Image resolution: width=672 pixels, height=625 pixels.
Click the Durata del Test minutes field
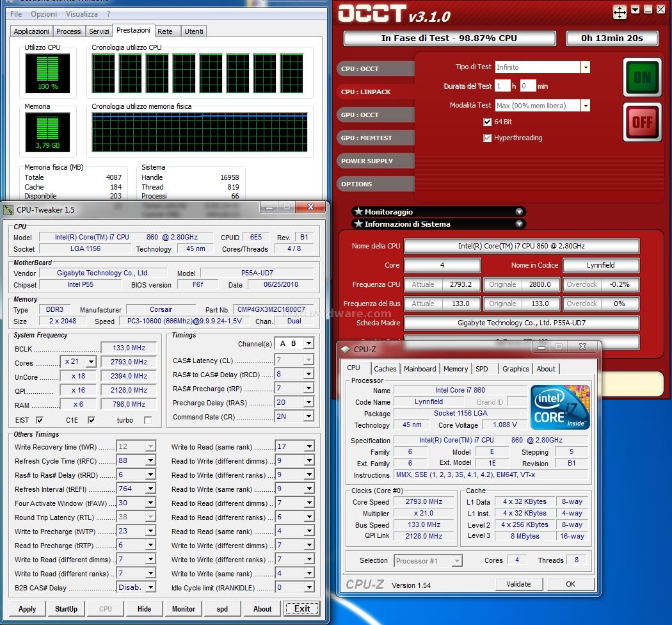528,86
